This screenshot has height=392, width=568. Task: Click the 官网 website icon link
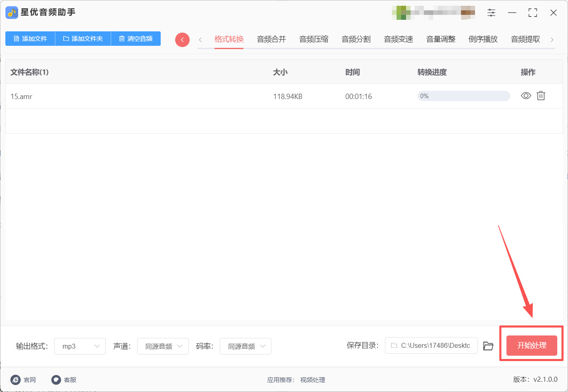click(x=24, y=380)
